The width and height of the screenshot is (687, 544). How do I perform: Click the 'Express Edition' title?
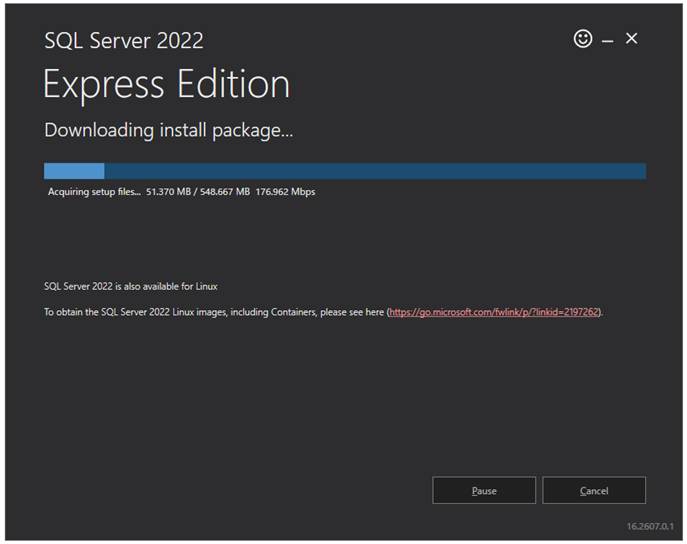[x=166, y=84]
